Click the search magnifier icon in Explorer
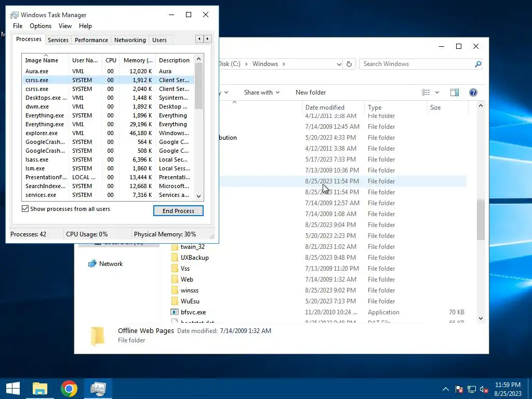Image resolution: width=532 pixels, height=399 pixels. (478, 64)
